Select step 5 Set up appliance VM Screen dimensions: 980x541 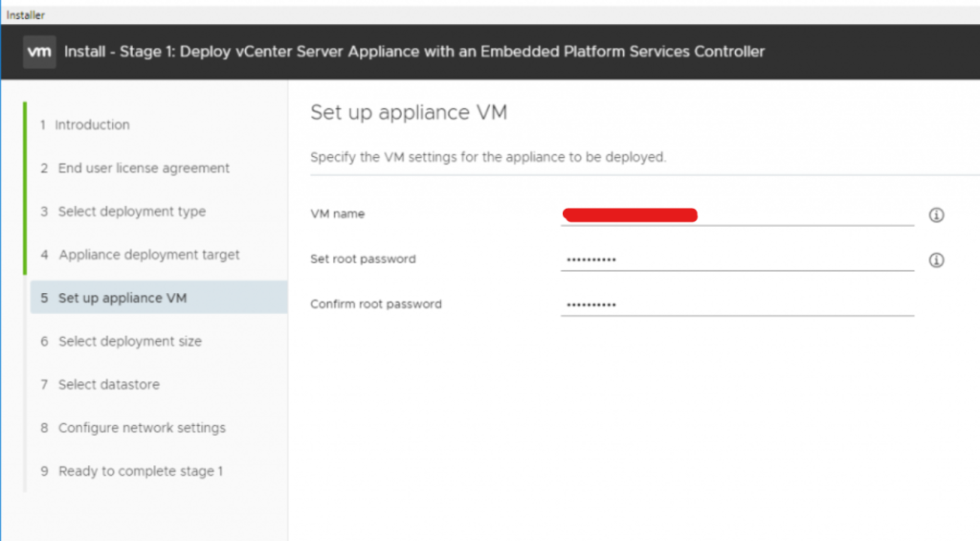tap(159, 298)
